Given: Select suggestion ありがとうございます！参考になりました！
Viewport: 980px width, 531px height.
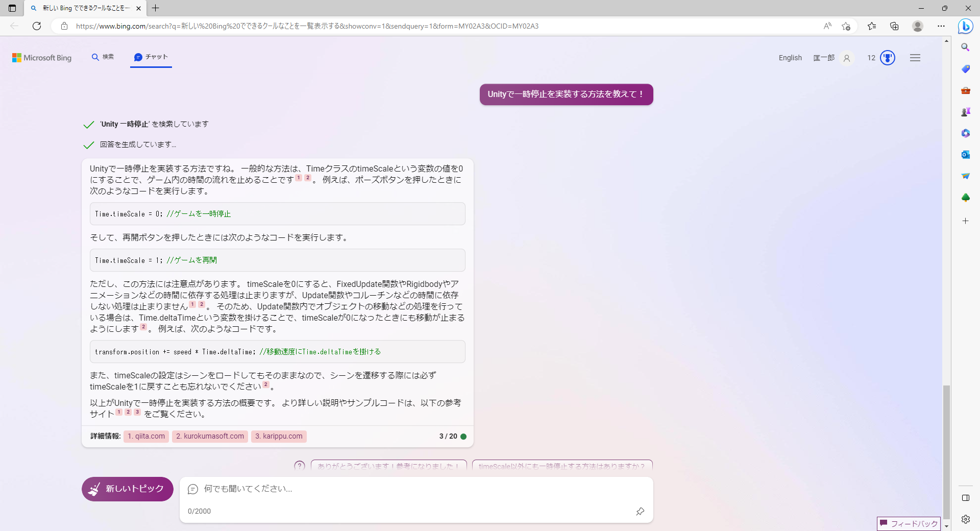Looking at the screenshot, I should point(388,466).
